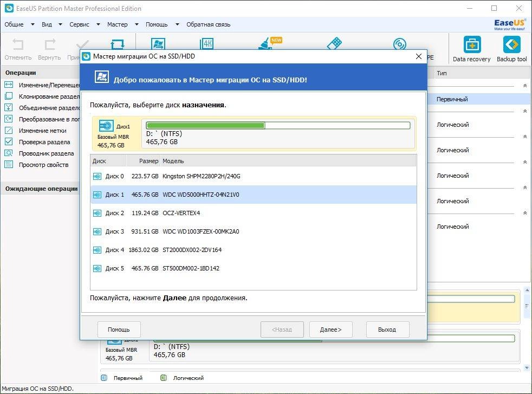Open the Мастер menu

coord(118,24)
